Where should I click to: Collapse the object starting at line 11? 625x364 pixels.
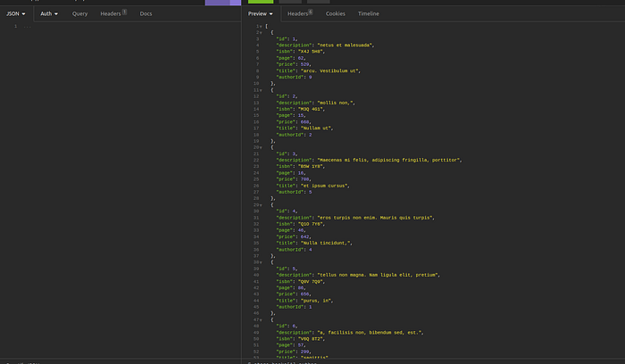pos(261,90)
